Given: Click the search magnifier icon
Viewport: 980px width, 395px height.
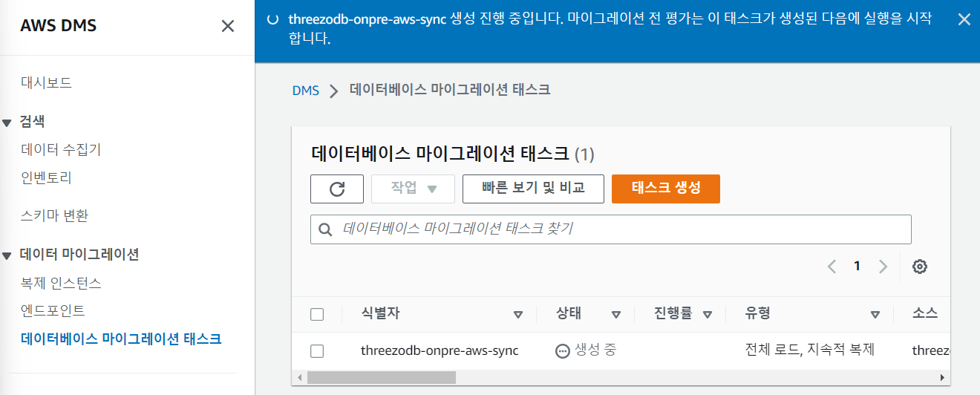Looking at the screenshot, I should (x=324, y=230).
